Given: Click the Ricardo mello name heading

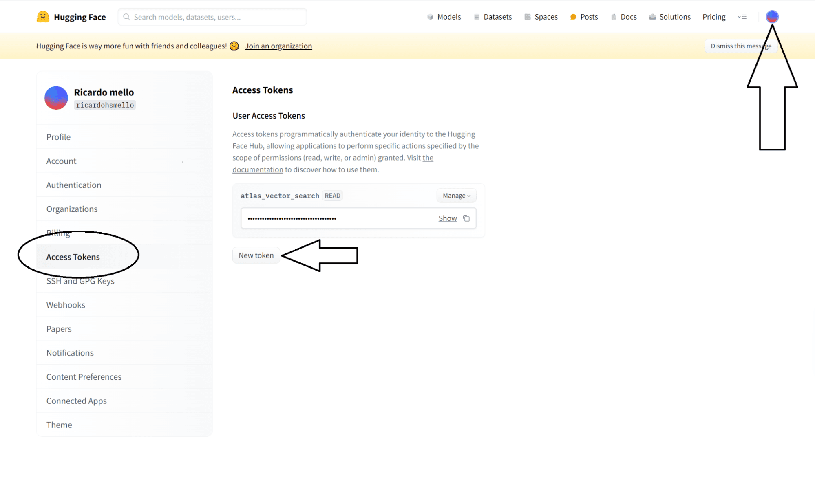Looking at the screenshot, I should [x=104, y=92].
